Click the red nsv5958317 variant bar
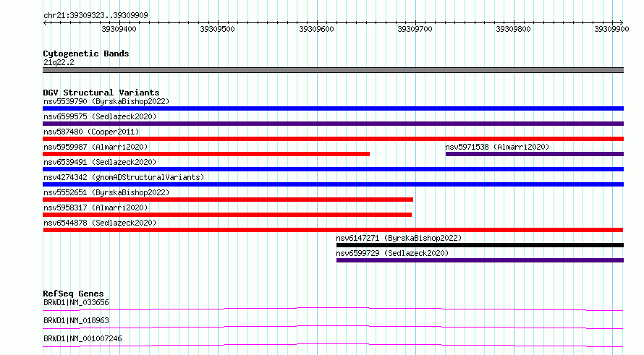The image size is (644, 355). (227, 215)
